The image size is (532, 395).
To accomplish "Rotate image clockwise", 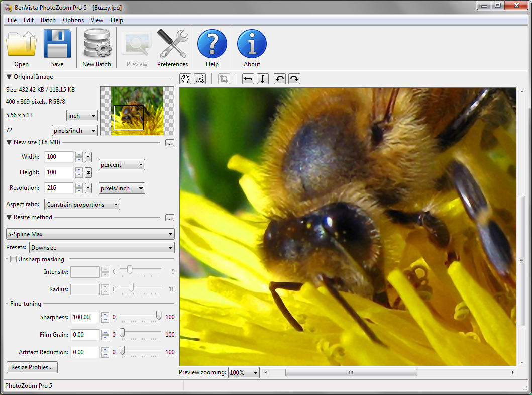I will pos(294,79).
